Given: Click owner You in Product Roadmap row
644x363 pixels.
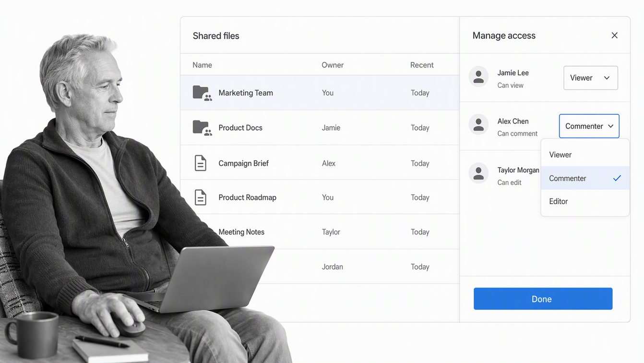Looking at the screenshot, I should click(328, 197).
